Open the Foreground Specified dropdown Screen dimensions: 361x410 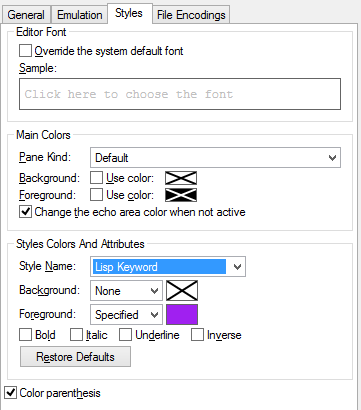pos(126,315)
